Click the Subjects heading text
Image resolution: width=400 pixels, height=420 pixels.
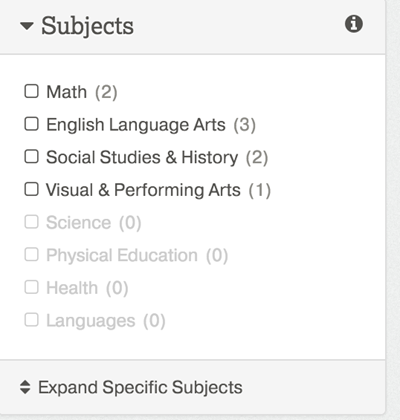click(x=87, y=26)
